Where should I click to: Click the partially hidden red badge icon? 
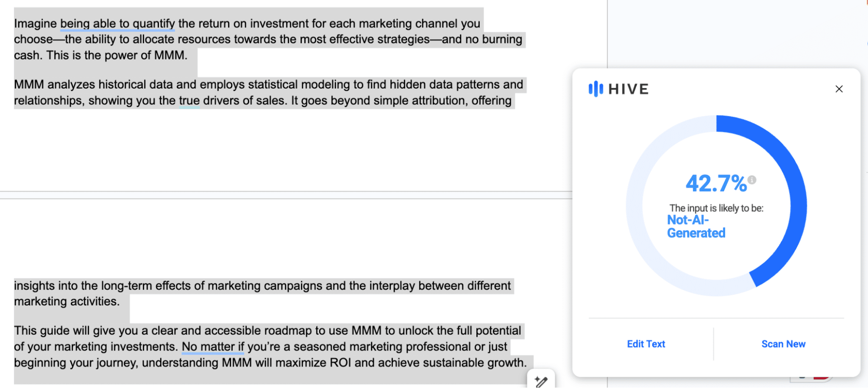coord(822,377)
